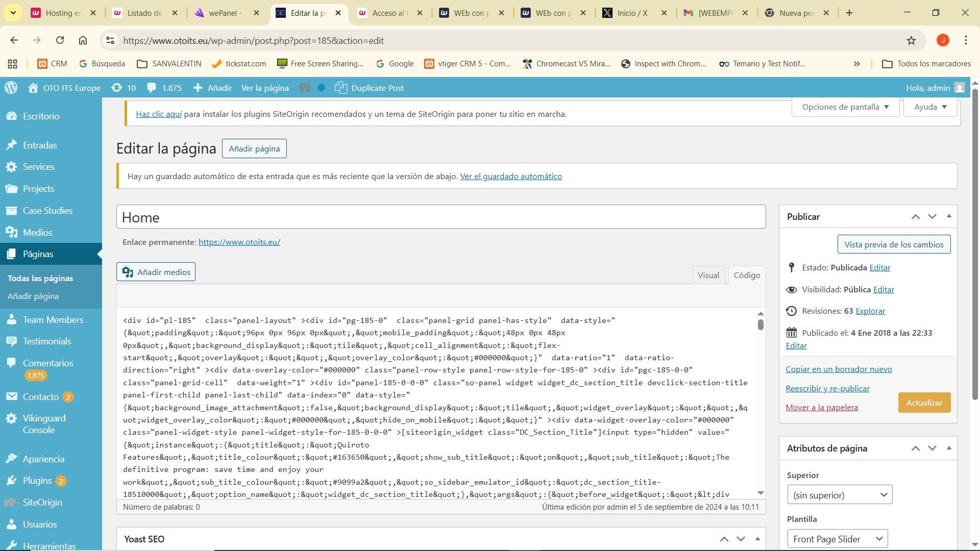980x551 pixels.
Task: Click the browser reload icon
Action: pos(60,40)
